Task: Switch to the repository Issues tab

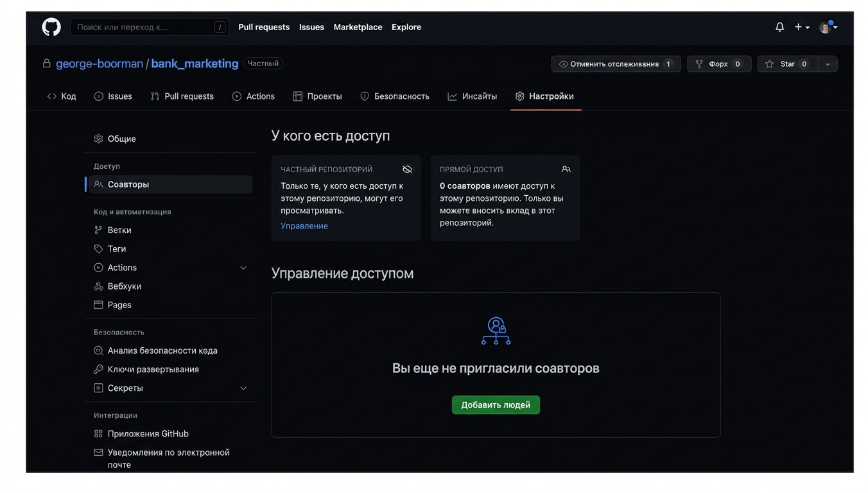Action: [113, 96]
